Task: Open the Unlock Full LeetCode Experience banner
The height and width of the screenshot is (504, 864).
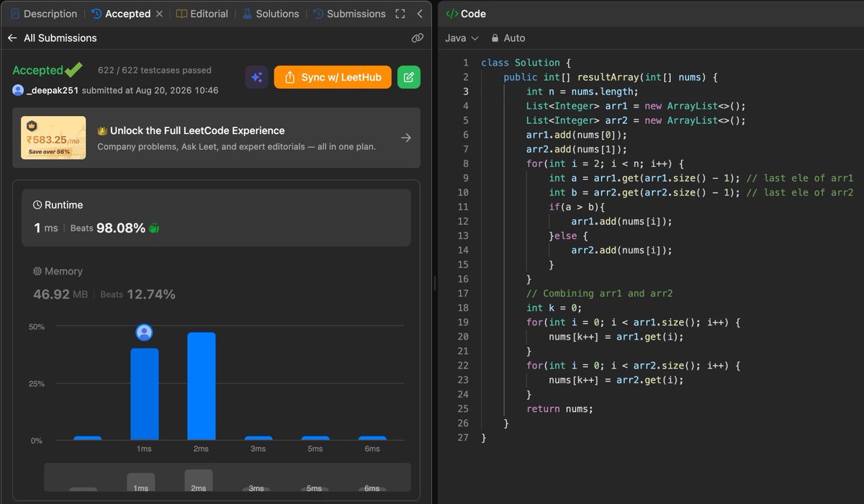Action: click(216, 138)
